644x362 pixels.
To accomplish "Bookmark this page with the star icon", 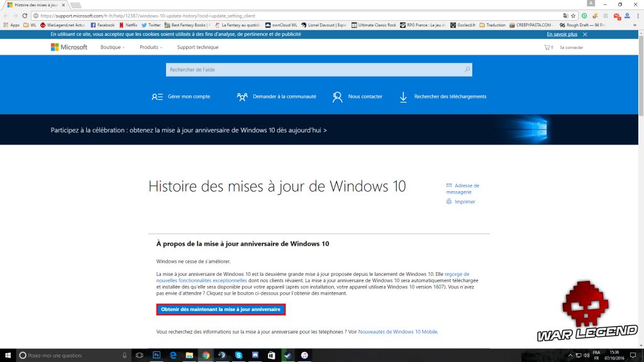I will coord(573,15).
